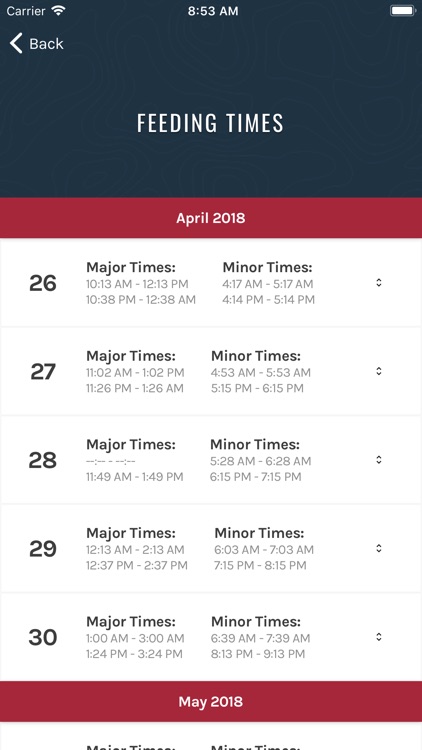Open Major Times for April 27
Image resolution: width=422 pixels, height=750 pixels.
[x=131, y=356]
